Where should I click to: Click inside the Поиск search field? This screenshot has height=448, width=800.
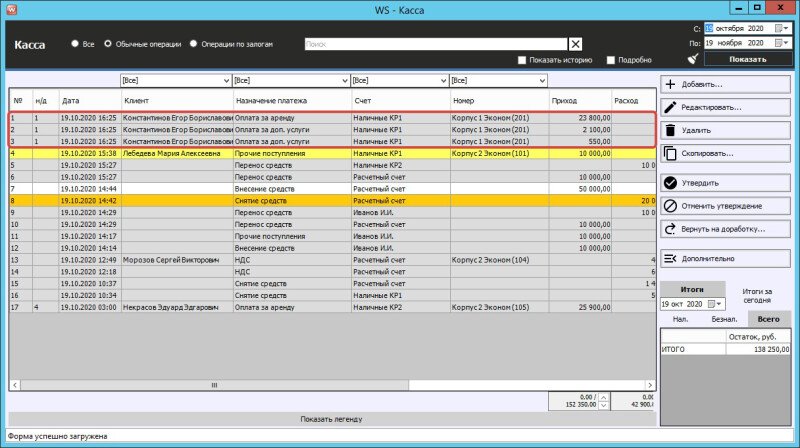[435, 44]
